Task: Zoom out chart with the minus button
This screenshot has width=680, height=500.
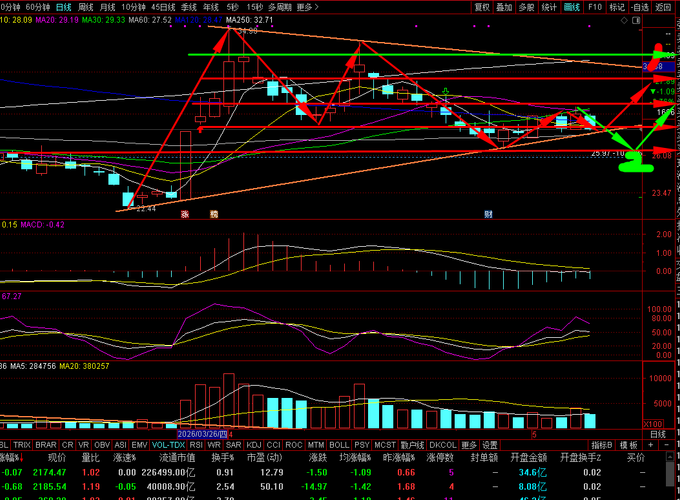Action: (667, 445)
